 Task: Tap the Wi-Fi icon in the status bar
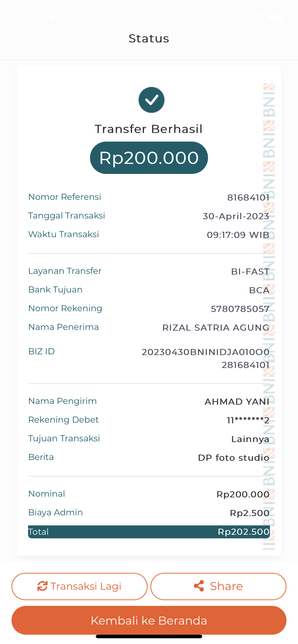257,18
